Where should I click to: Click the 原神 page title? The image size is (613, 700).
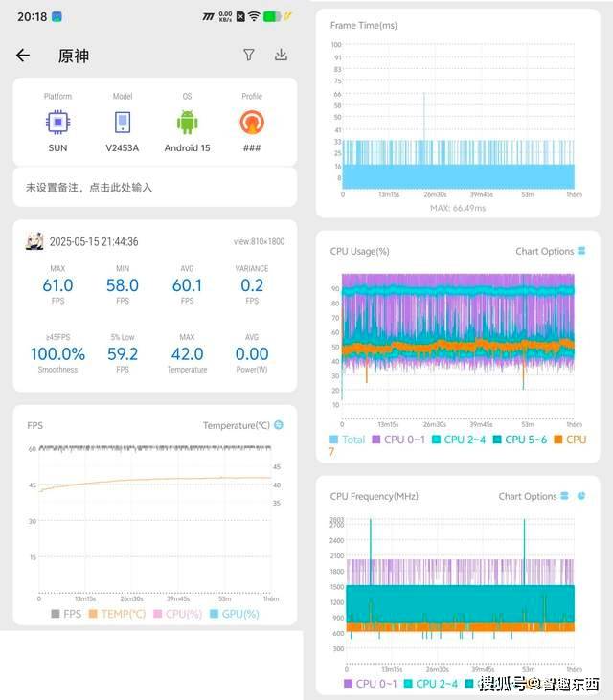pos(74,56)
